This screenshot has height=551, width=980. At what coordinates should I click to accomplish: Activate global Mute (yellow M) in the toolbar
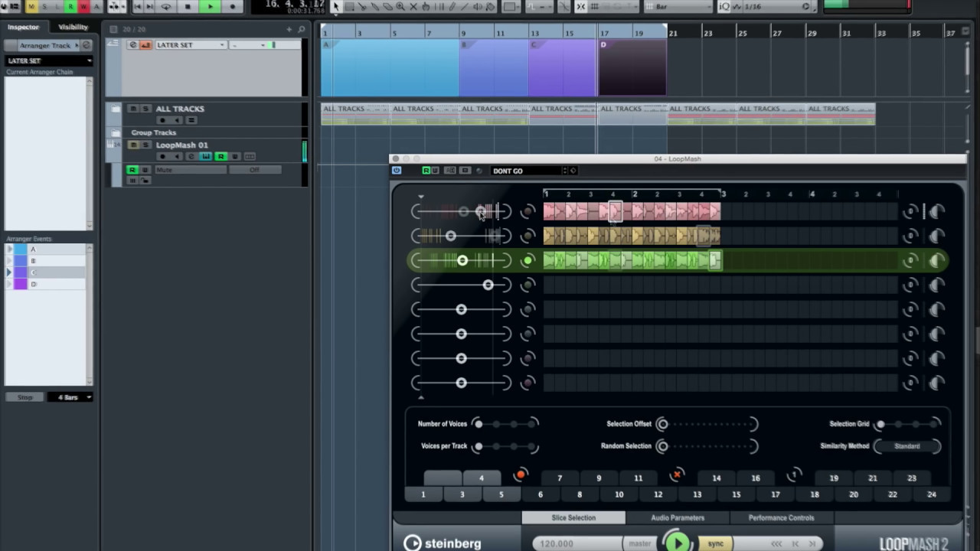pos(31,7)
